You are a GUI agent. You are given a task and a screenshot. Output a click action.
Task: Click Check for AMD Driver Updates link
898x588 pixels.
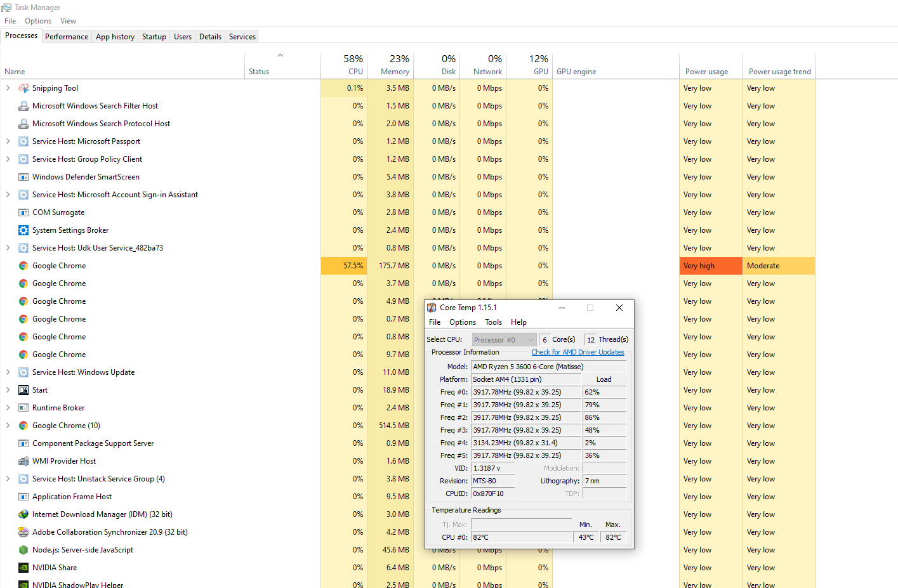578,352
